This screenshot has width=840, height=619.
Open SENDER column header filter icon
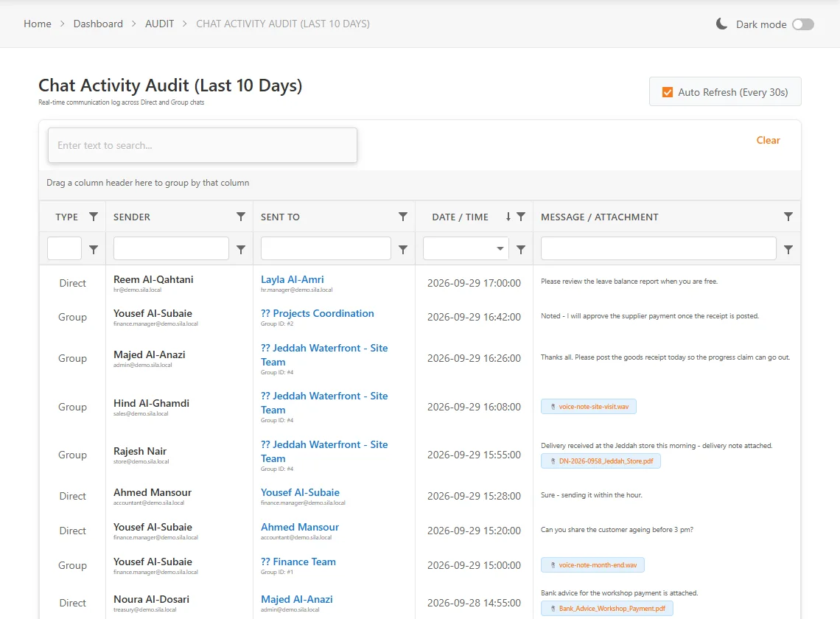(240, 217)
